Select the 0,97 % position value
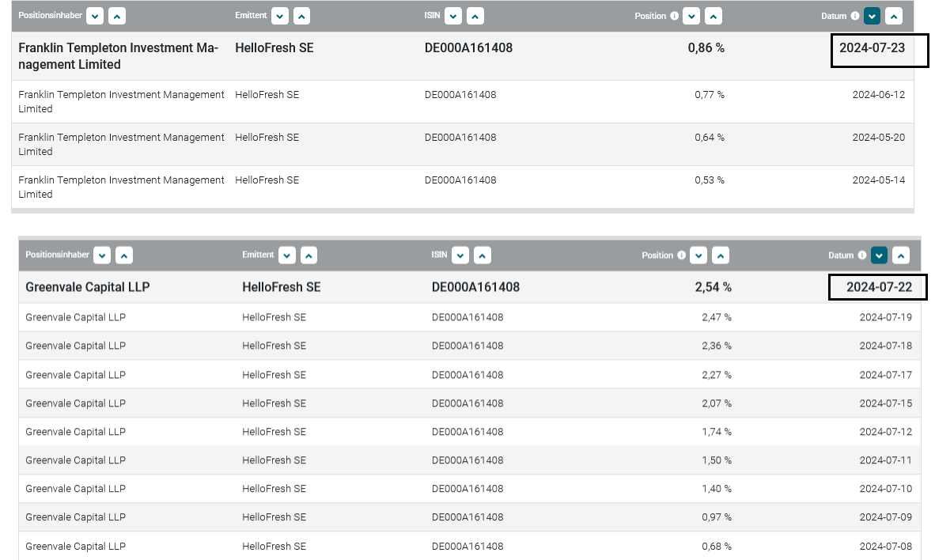 [717, 517]
